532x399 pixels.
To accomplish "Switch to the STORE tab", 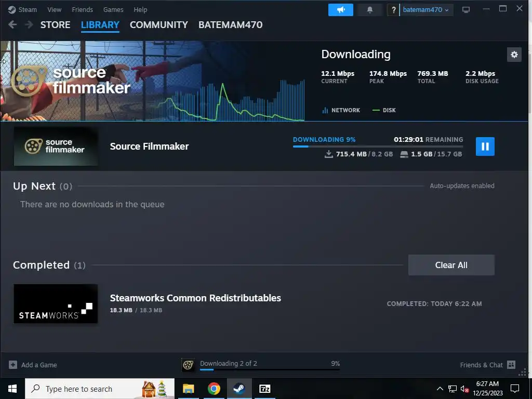I will pyautogui.click(x=55, y=25).
